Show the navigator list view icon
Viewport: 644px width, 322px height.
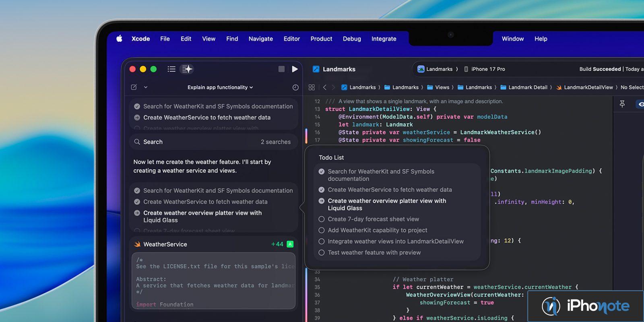pyautogui.click(x=171, y=69)
